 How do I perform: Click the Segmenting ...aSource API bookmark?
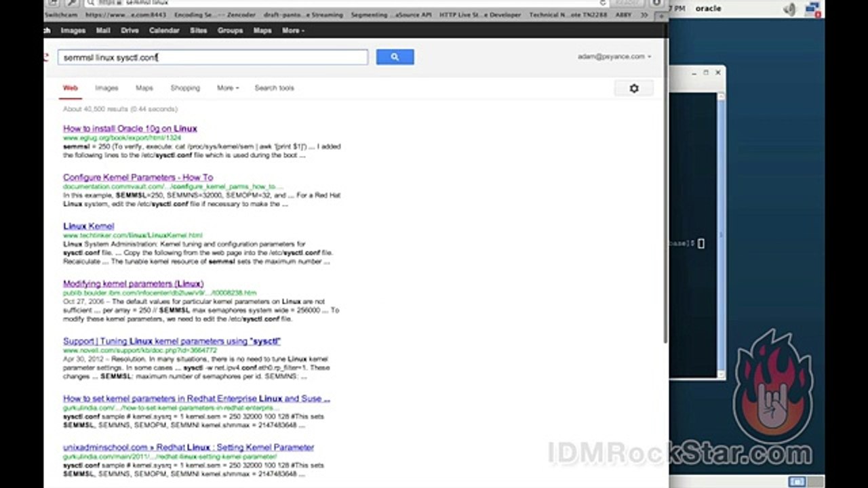[x=391, y=14]
